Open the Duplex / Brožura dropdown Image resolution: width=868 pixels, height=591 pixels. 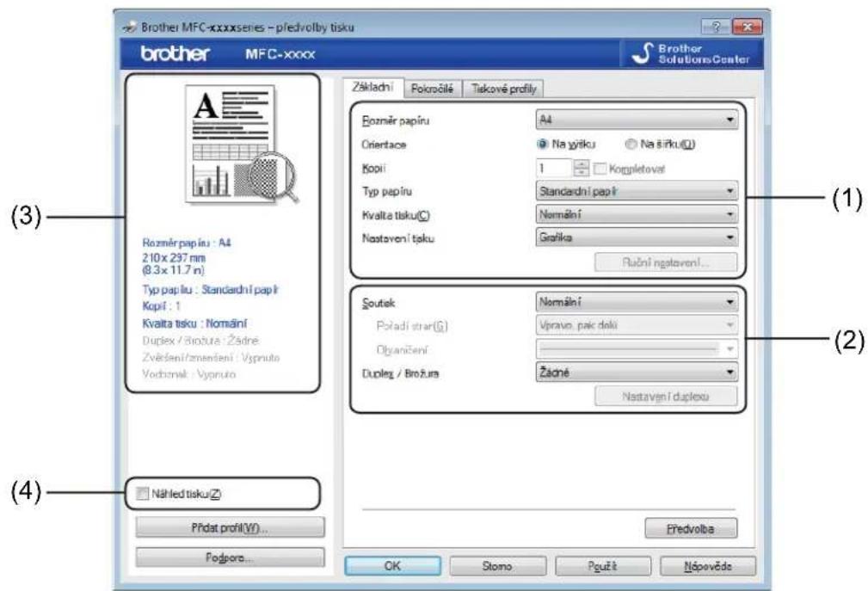point(637,372)
